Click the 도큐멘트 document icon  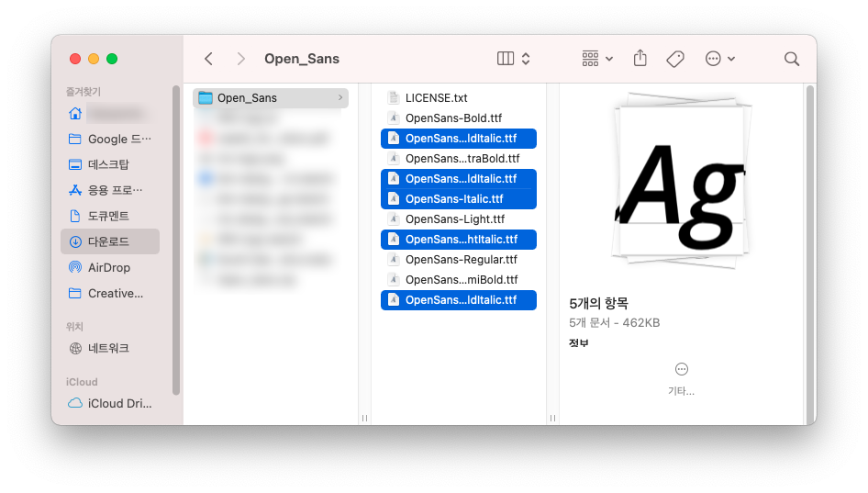(75, 216)
